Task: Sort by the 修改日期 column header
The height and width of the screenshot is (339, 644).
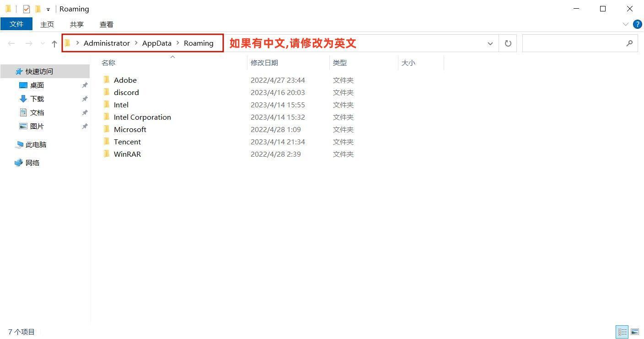Action: [264, 63]
